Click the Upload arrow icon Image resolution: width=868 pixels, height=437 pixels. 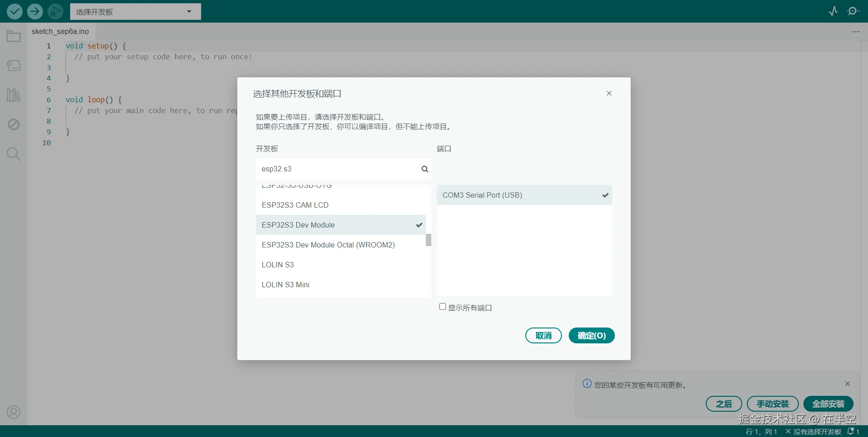click(35, 11)
